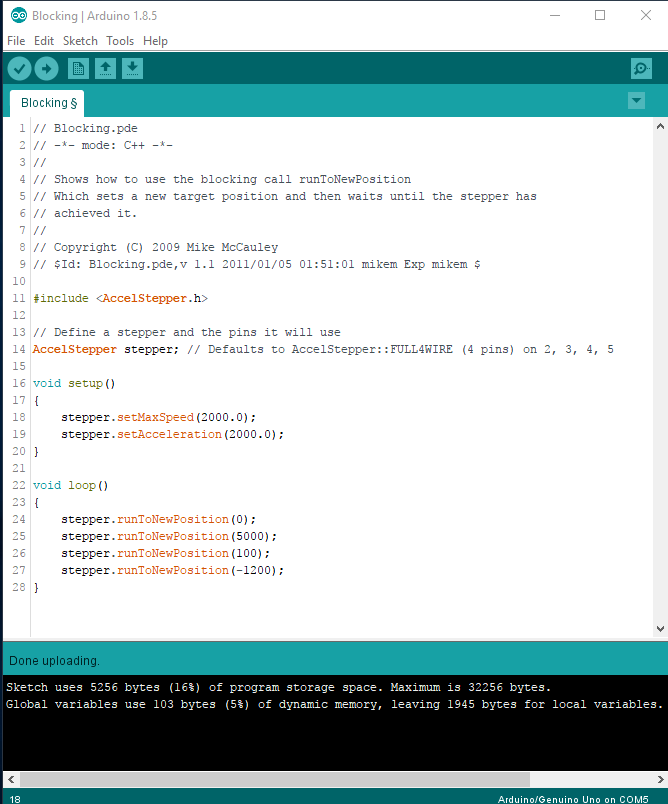
Task: Minimize the Arduino window
Action: 555,15
